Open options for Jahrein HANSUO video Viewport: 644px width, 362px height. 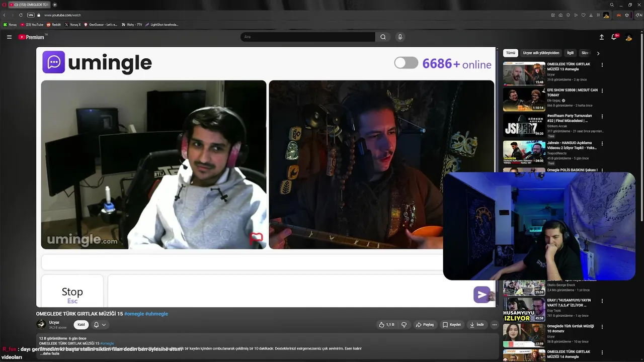pyautogui.click(x=602, y=143)
